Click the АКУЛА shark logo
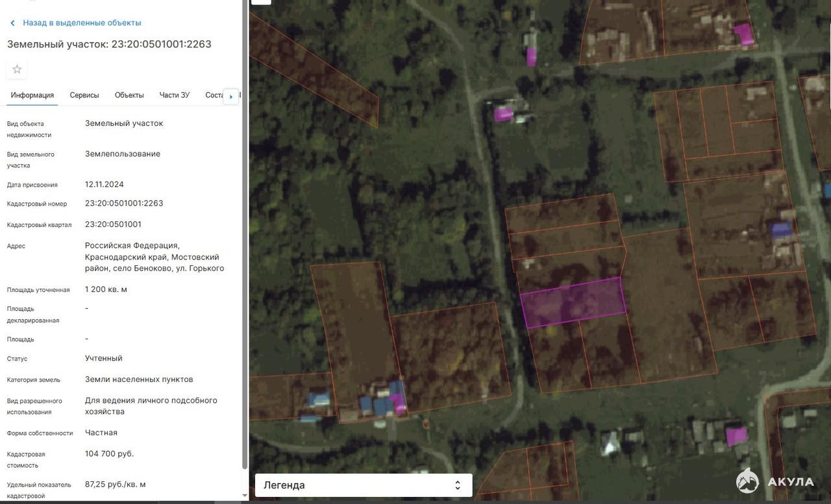Screen dimensions: 831x504 click(x=748, y=481)
